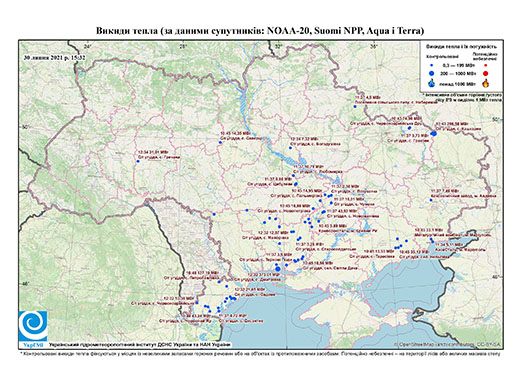Click the legend heading text

pyautogui.click(x=462, y=47)
